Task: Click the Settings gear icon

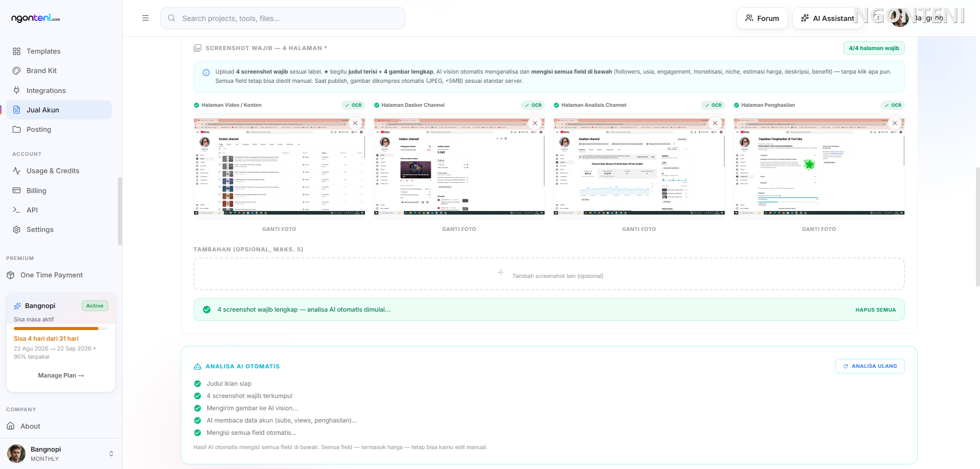Action: click(16, 229)
